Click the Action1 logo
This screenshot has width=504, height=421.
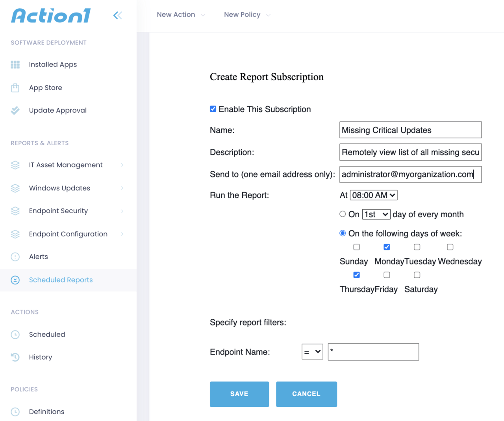pyautogui.click(x=50, y=15)
